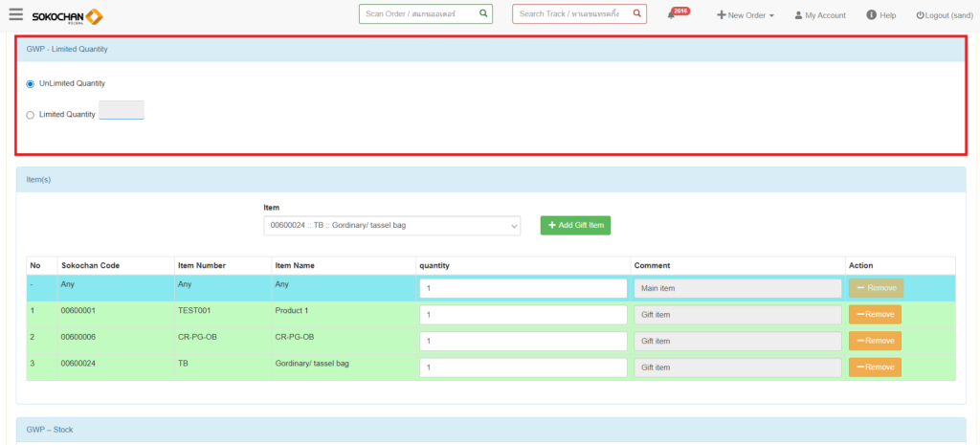This screenshot has width=980, height=445.
Task: Select the UnLimited Quantity radio option
Action: coord(31,84)
